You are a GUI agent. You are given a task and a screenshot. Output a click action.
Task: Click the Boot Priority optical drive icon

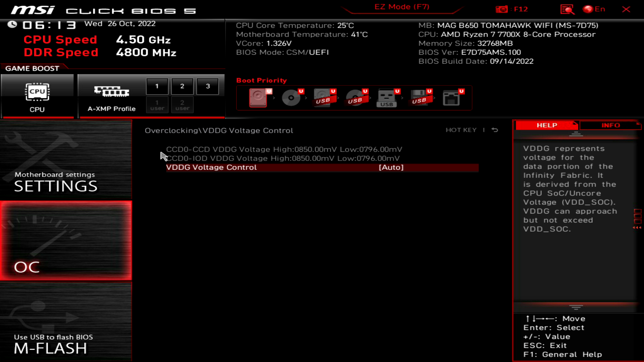(291, 97)
